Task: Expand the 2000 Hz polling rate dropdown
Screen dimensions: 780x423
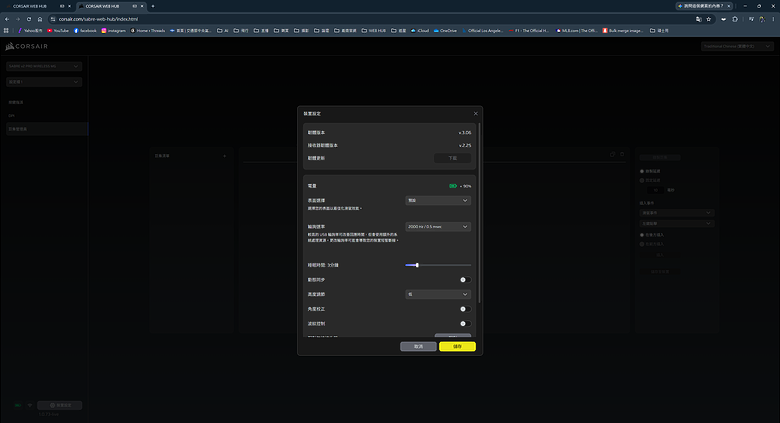Action: pos(438,226)
